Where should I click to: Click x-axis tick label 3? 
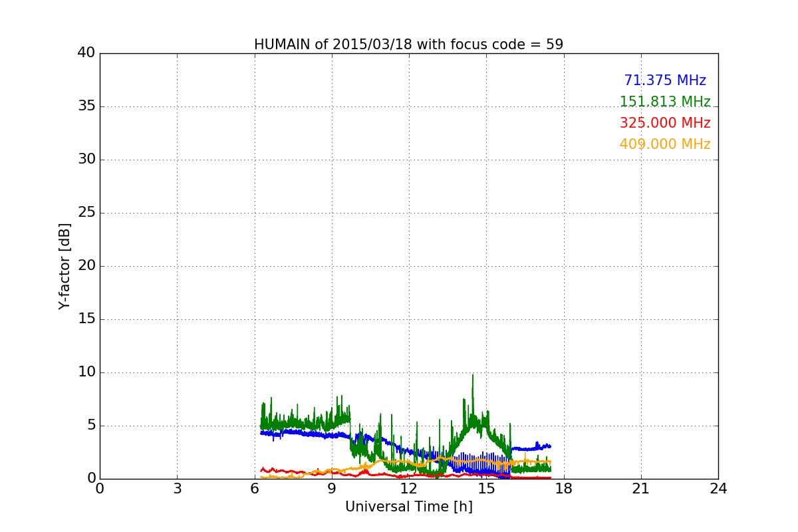(x=177, y=488)
